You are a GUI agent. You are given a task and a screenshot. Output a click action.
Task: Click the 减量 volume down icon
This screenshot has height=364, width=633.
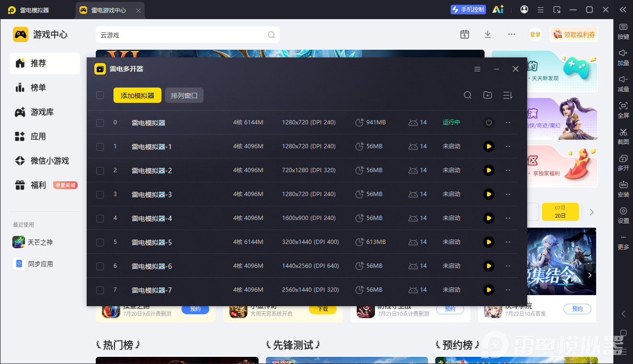(x=623, y=84)
